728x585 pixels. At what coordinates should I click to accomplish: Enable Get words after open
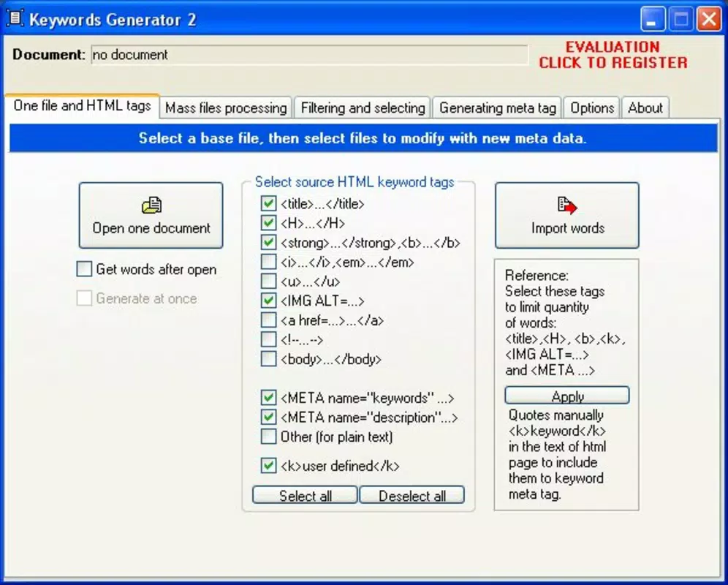(x=84, y=269)
